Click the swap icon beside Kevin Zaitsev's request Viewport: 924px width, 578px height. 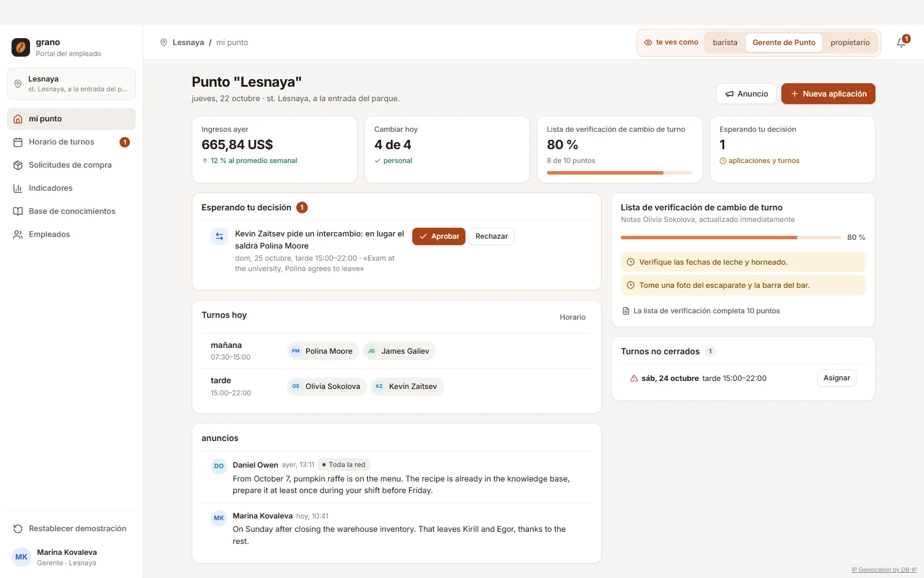click(219, 236)
